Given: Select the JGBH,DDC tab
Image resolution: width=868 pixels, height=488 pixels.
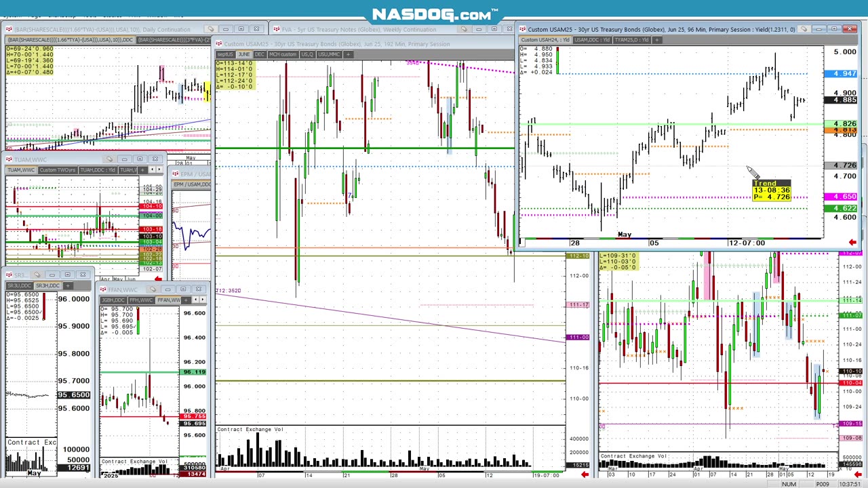Looking at the screenshot, I should [113, 300].
